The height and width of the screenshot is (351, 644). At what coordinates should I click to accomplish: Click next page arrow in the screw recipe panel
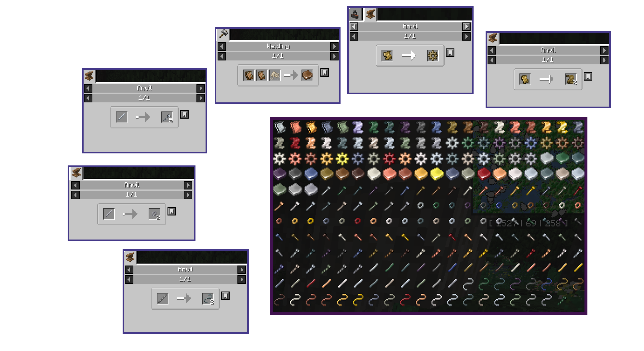(x=201, y=98)
